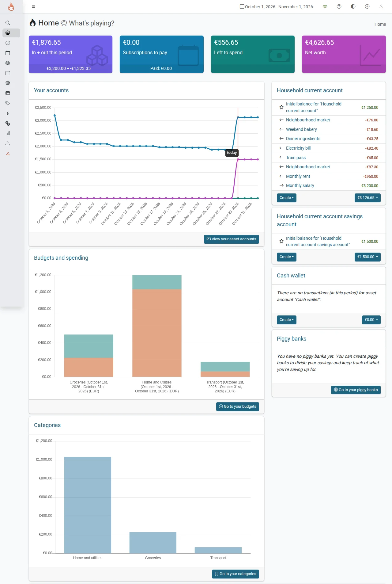Open budgets pie chart icon in sidebar
The width and height of the screenshot is (392, 584).
[8, 43]
